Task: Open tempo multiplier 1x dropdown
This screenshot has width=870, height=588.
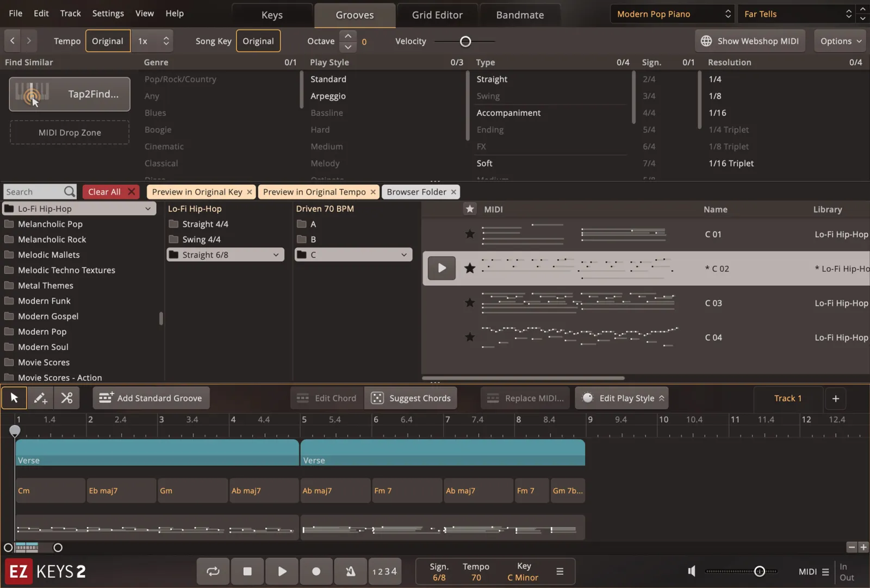Action: [x=153, y=41]
